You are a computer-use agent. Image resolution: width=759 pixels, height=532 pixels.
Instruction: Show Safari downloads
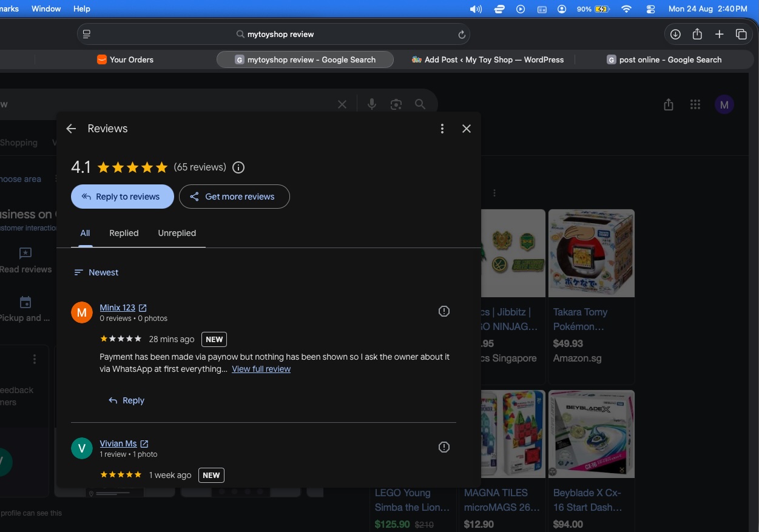675,35
